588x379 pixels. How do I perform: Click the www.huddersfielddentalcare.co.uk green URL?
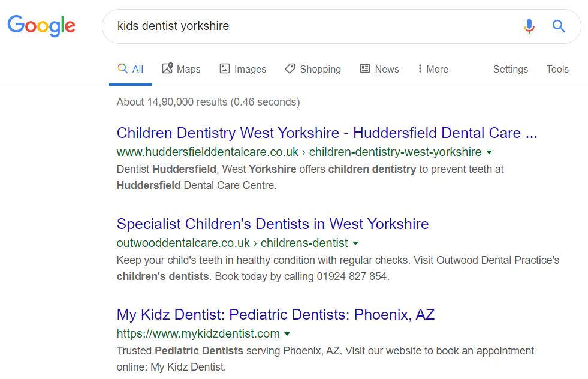coord(207,152)
